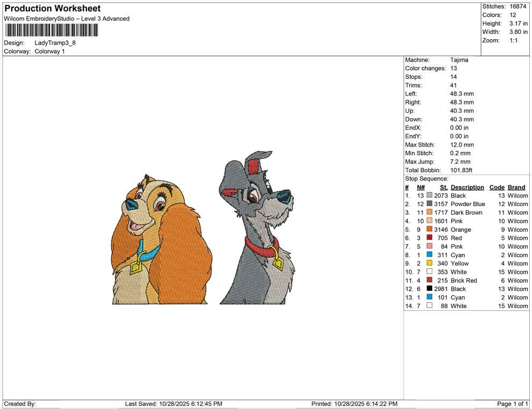Click the Total Bobbin value 101.83ft
532x409 pixels.
[x=461, y=170]
